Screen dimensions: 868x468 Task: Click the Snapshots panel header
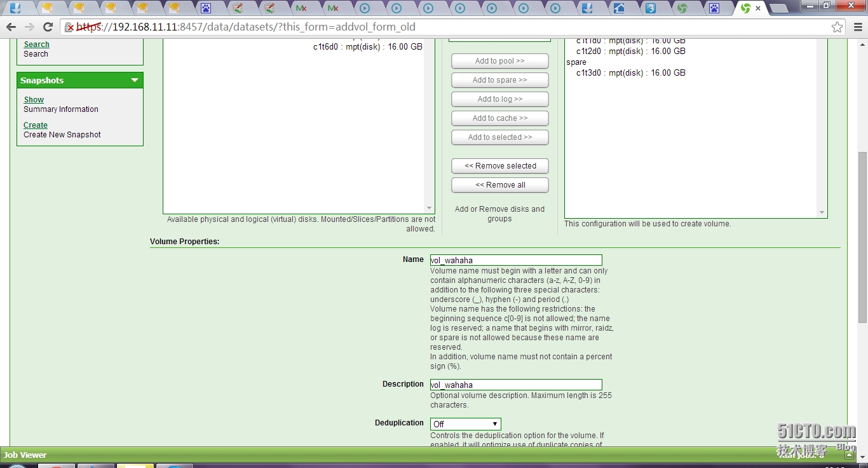[80, 80]
